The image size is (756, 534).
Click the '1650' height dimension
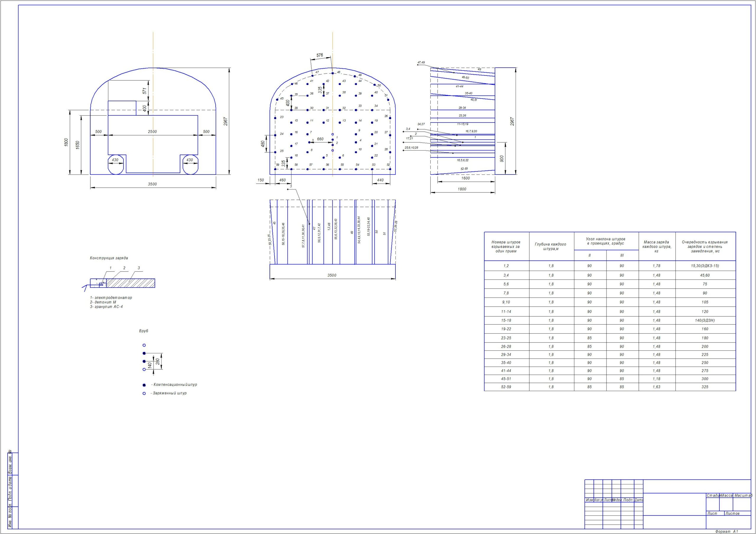click(x=78, y=145)
